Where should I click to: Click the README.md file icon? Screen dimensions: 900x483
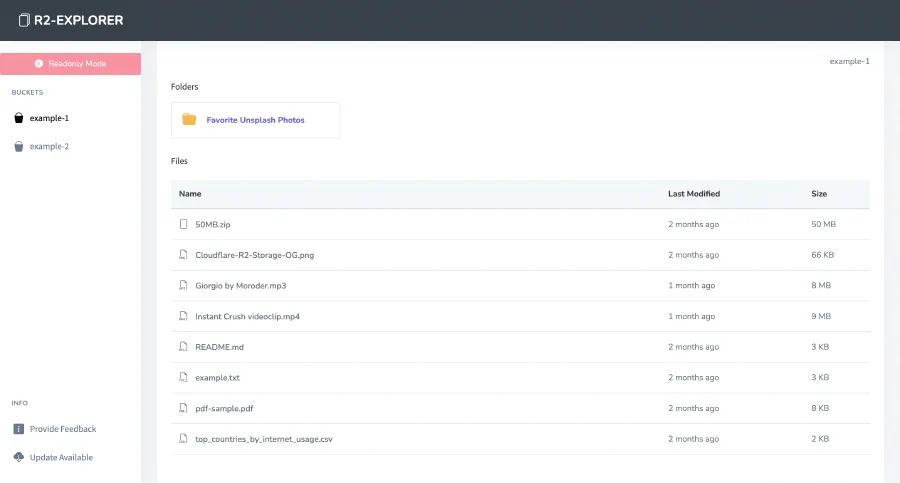183,347
